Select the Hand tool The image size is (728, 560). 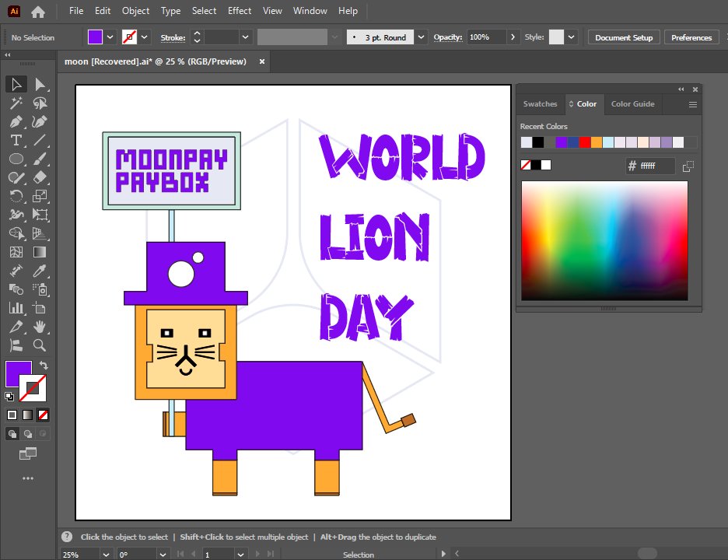coord(40,327)
